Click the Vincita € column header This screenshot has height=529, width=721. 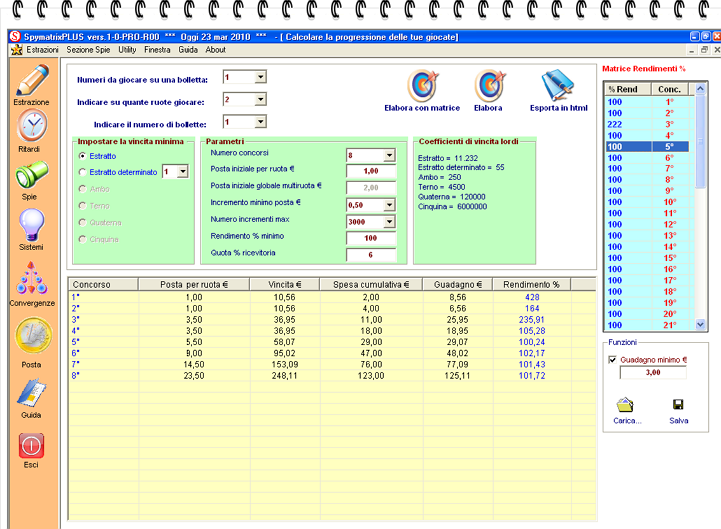point(285,284)
